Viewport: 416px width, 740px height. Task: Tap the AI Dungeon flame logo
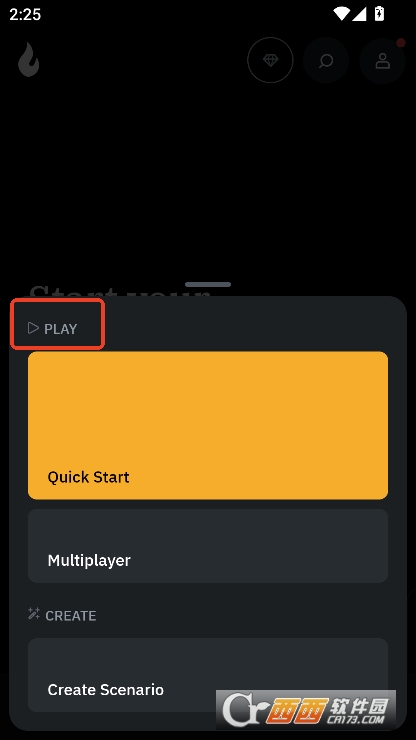pos(28,60)
